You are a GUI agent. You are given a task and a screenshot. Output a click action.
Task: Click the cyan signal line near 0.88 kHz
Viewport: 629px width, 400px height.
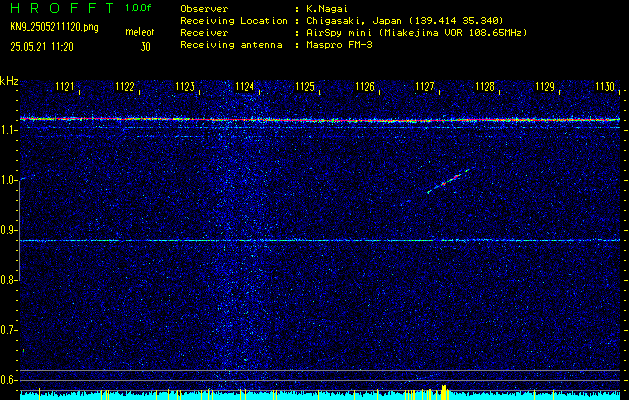(x=320, y=240)
